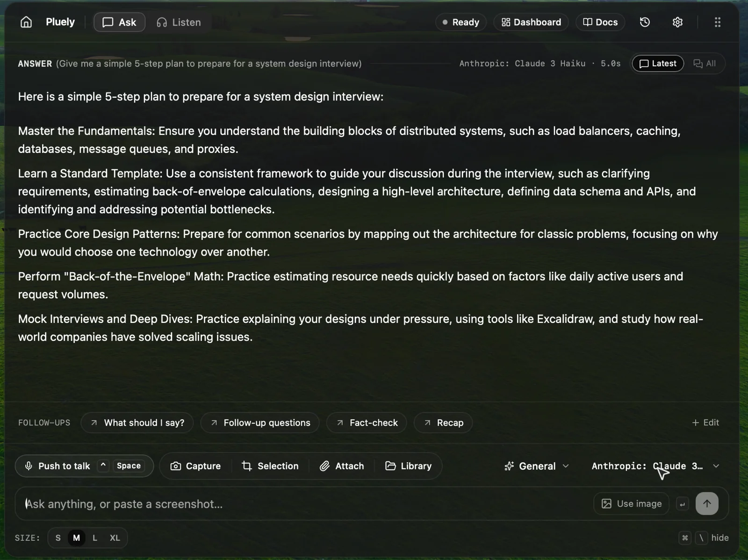Send message with the up-arrow button
The image size is (748, 560).
pyautogui.click(x=707, y=503)
